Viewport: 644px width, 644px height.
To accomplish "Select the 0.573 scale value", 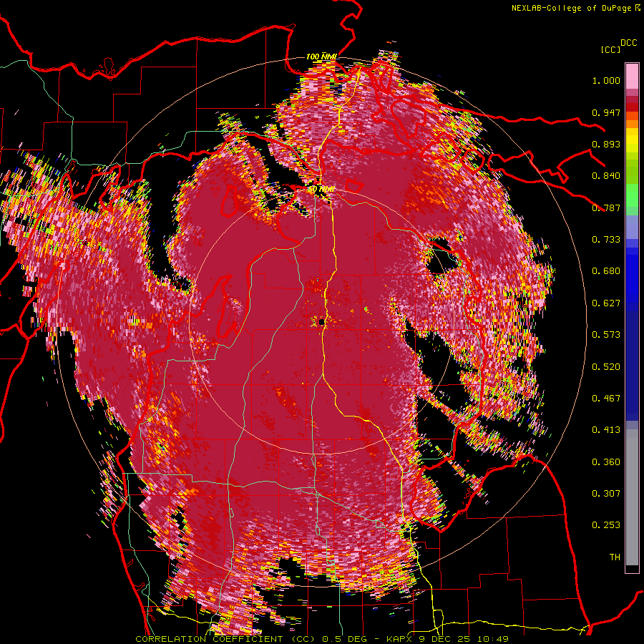I will click(606, 335).
